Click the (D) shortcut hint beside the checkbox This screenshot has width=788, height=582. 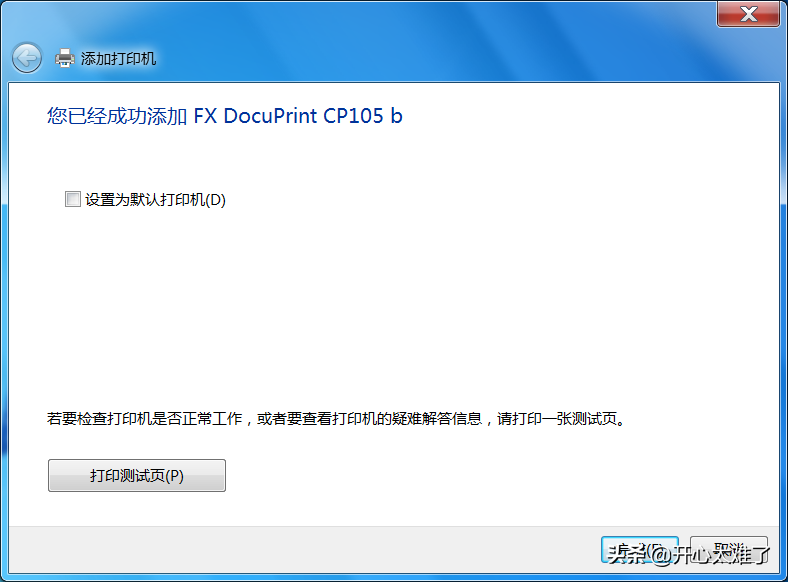tap(215, 200)
